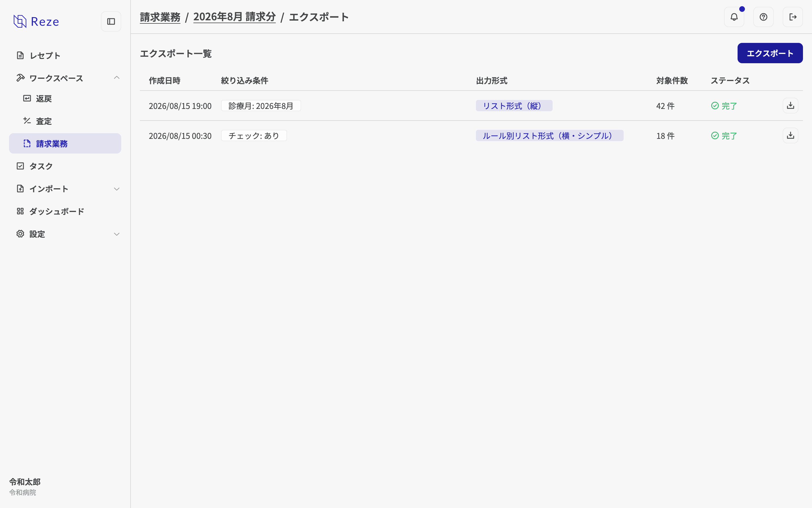The image size is (812, 508).
Task: Open レセプト in the sidebar
Action: [x=65, y=55]
